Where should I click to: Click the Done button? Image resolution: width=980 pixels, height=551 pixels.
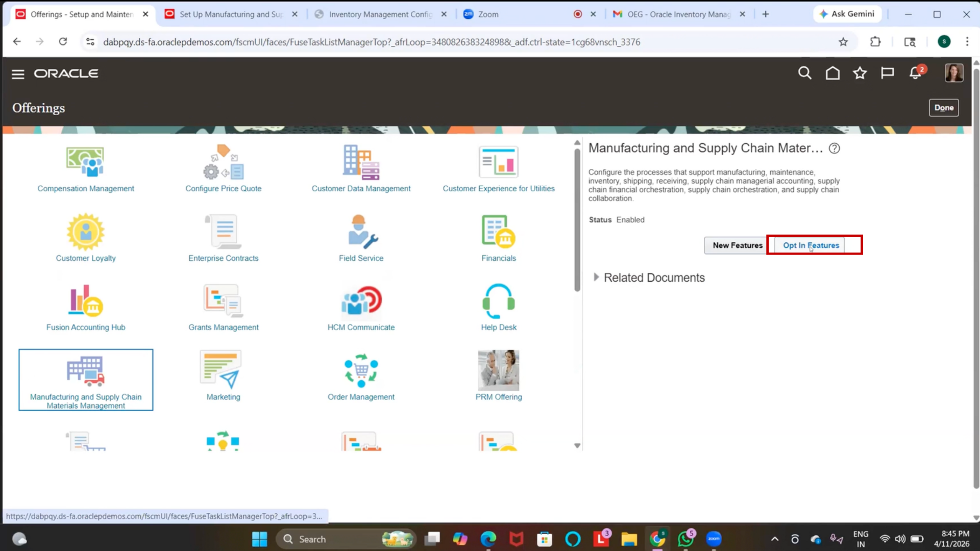point(944,108)
